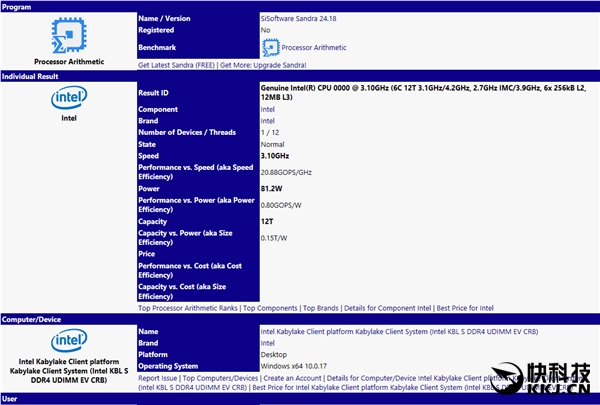This screenshot has height=405, width=600.
Task: Click the Intel brand link under Computer/Device
Action: [x=267, y=343]
